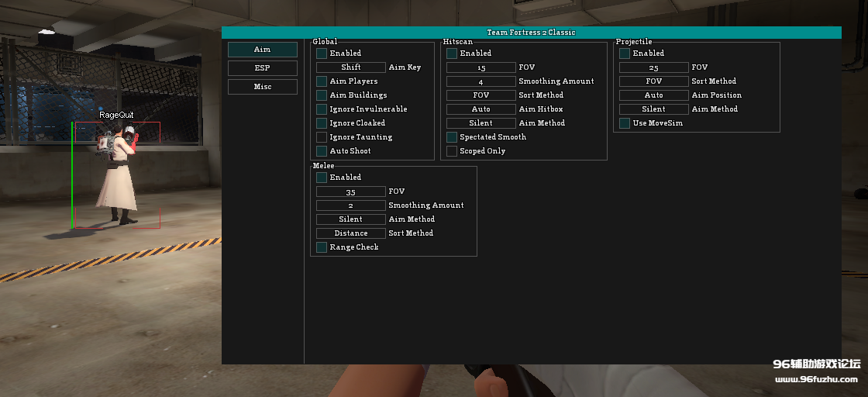Toggle the Global Enabled checkbox
Screen dimensions: 868x397
tap(322, 54)
